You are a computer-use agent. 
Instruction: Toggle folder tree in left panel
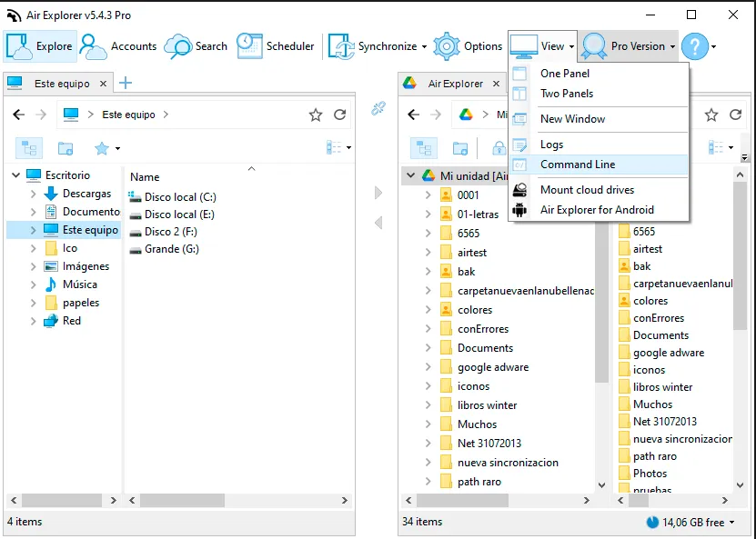coord(29,148)
